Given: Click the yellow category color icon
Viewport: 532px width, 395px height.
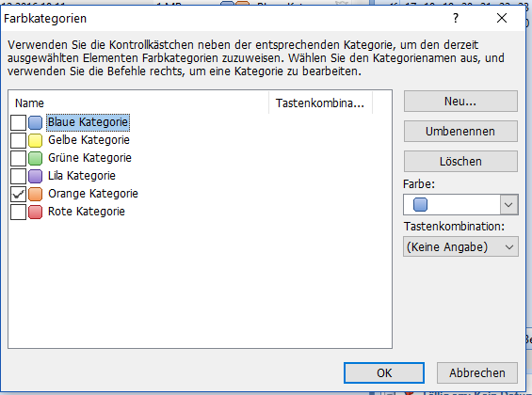Looking at the screenshot, I should [x=35, y=140].
